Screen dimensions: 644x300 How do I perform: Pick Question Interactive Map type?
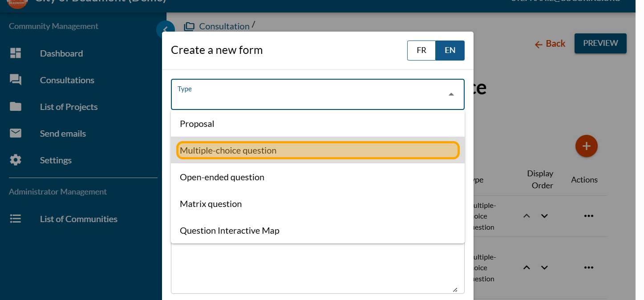click(229, 231)
